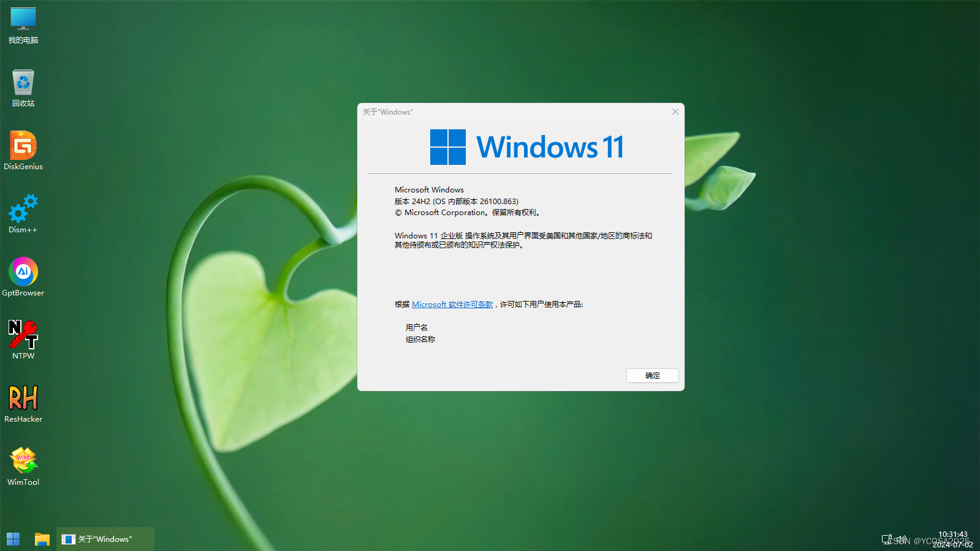Select the WimTool desktop icon
The height and width of the screenshot is (551, 980).
[23, 466]
